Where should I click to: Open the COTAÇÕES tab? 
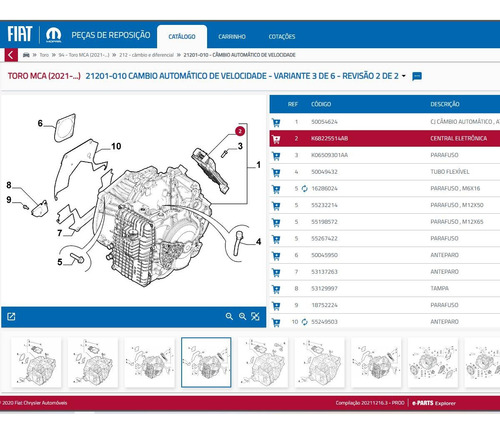click(282, 37)
